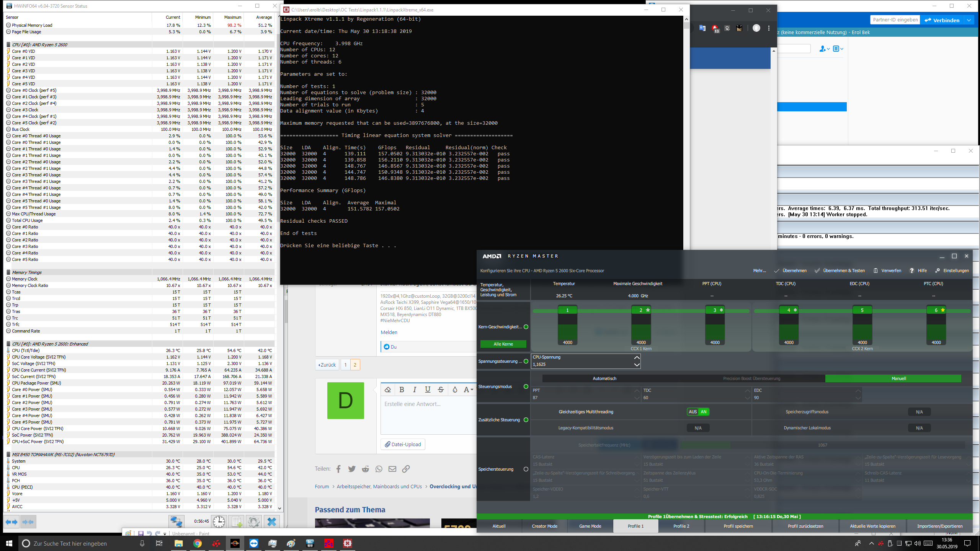Click eraser remove-formatting icon in reply editor

388,390
